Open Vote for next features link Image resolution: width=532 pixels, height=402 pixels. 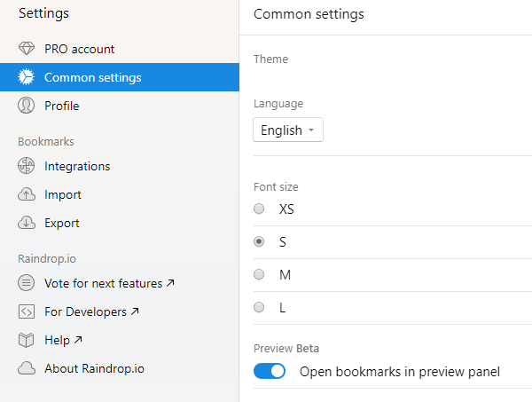coord(109,283)
